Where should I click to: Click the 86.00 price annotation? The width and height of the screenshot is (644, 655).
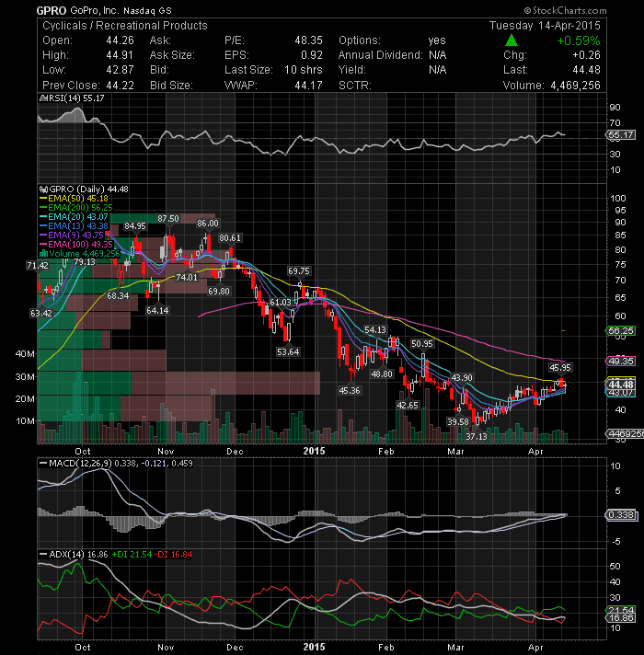click(x=208, y=224)
